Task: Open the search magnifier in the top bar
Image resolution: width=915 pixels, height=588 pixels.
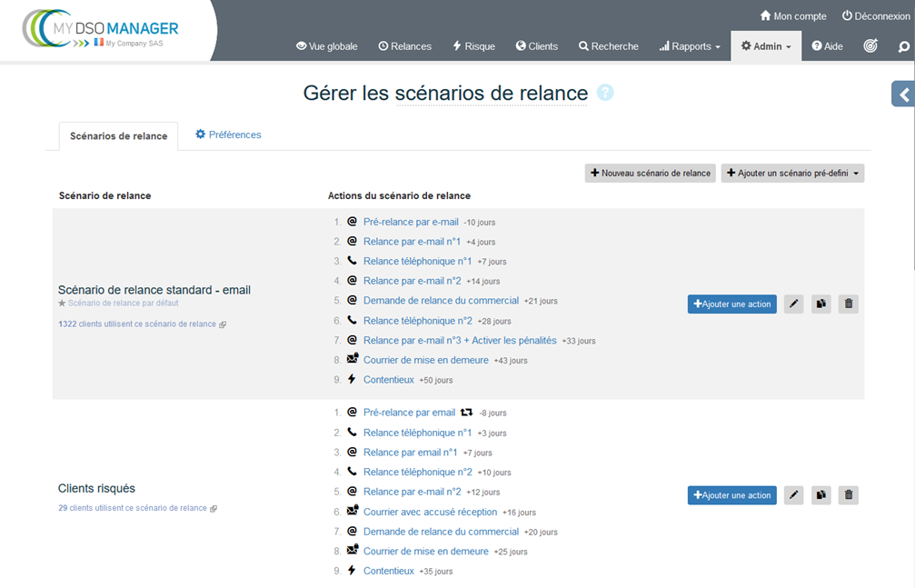Action: tap(903, 46)
